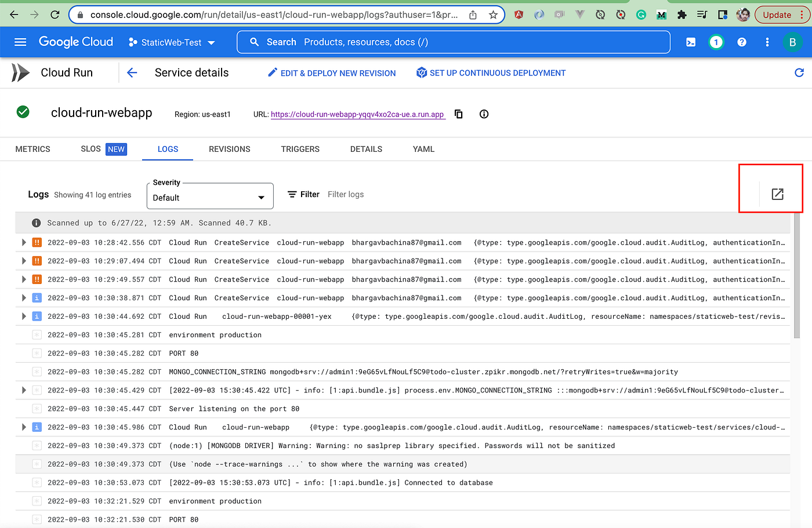This screenshot has height=528, width=812.
Task: Open logs in Logs Explorer via highlighted icon
Action: click(777, 195)
